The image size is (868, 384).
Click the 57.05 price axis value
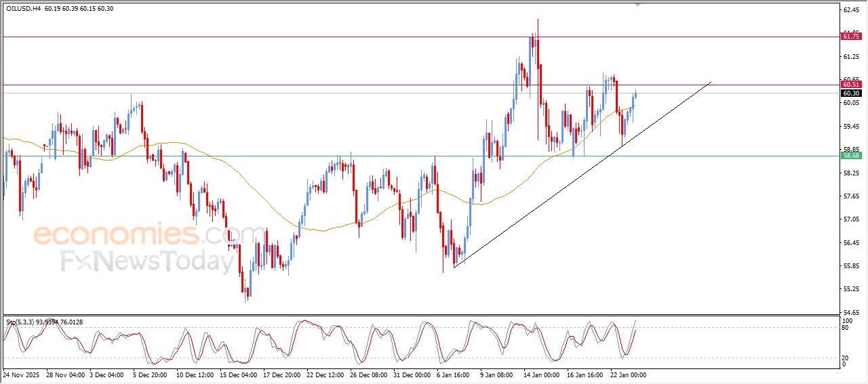click(x=850, y=219)
